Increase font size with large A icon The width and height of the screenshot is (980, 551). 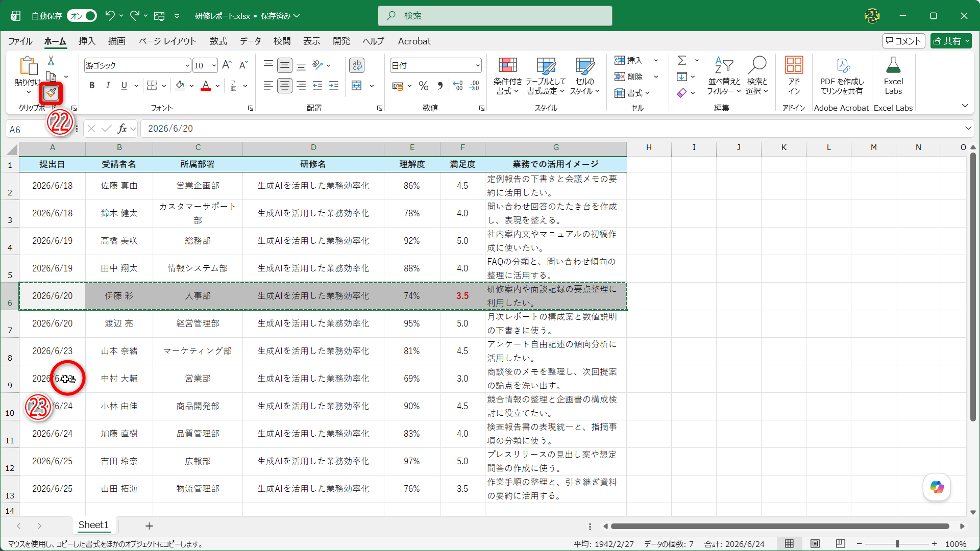tap(227, 65)
